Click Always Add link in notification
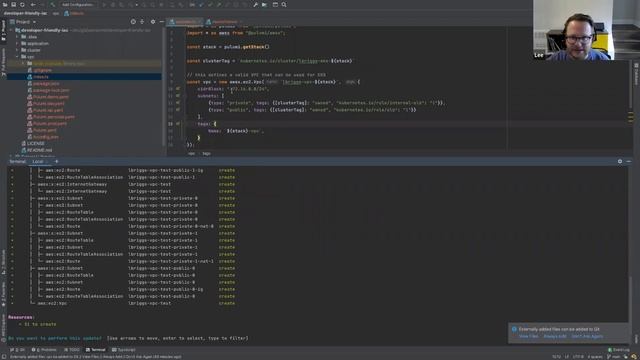Image resolution: width=640 pixels, height=360 pixels. click(555, 336)
